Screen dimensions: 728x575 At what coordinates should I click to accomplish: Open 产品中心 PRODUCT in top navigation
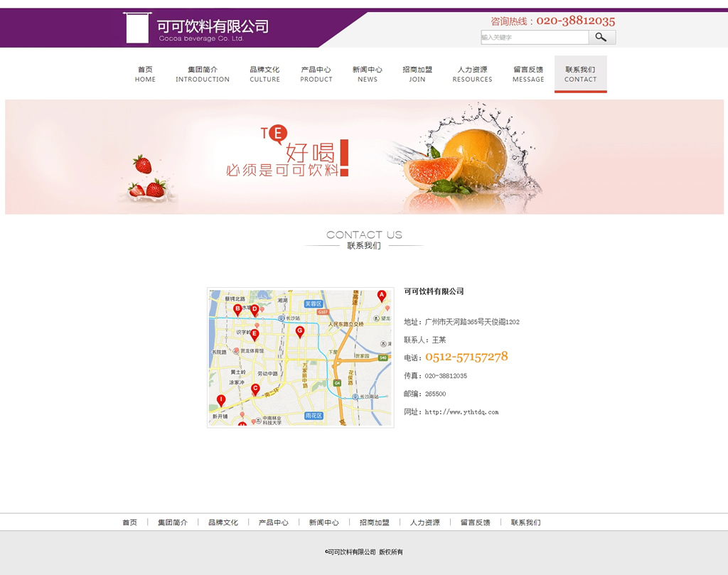(x=316, y=74)
